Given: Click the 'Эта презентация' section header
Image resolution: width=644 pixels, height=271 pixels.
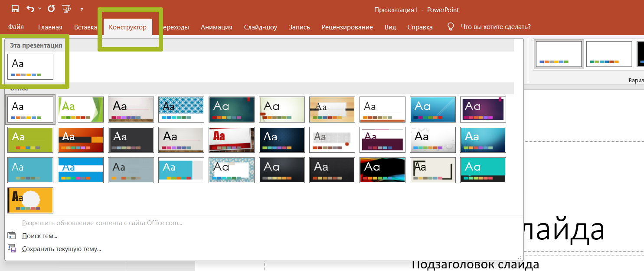Looking at the screenshot, I should 36,45.
